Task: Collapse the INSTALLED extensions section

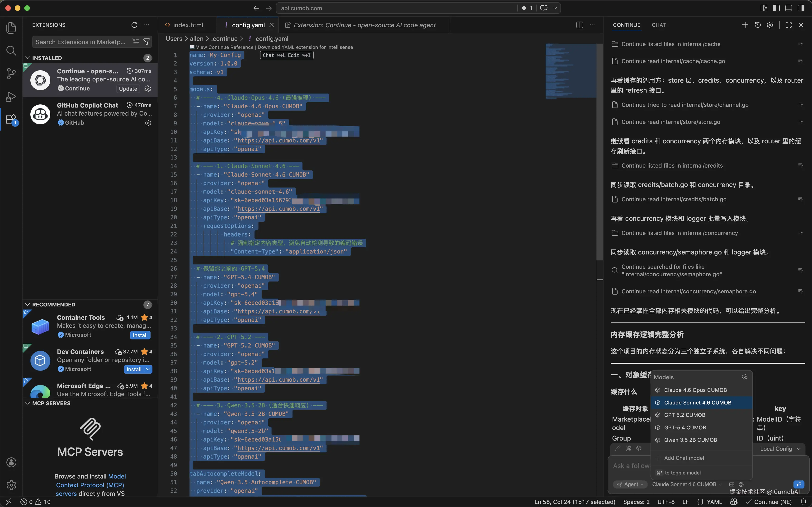Action: [x=28, y=58]
